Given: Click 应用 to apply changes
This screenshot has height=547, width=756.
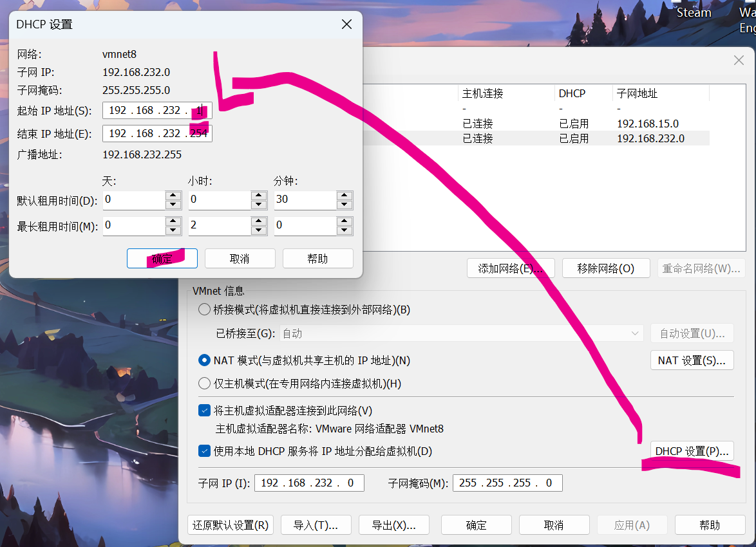Looking at the screenshot, I should (632, 524).
